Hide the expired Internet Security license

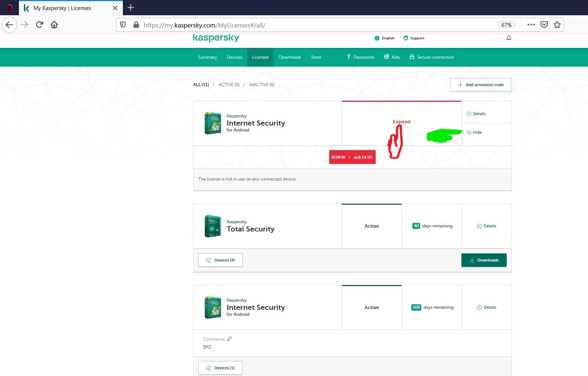coord(474,132)
